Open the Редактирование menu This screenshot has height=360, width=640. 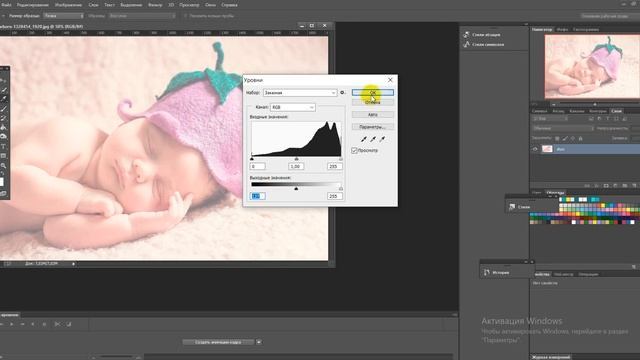(x=33, y=5)
